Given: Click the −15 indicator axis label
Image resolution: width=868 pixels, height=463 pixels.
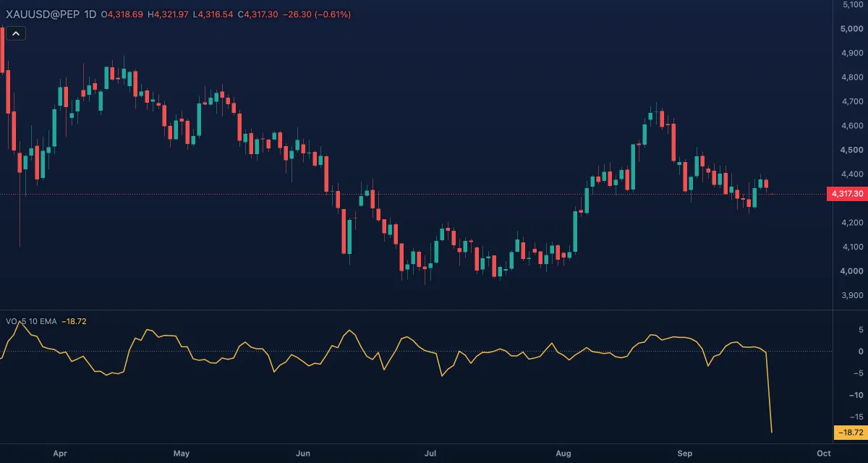Looking at the screenshot, I should pos(857,417).
